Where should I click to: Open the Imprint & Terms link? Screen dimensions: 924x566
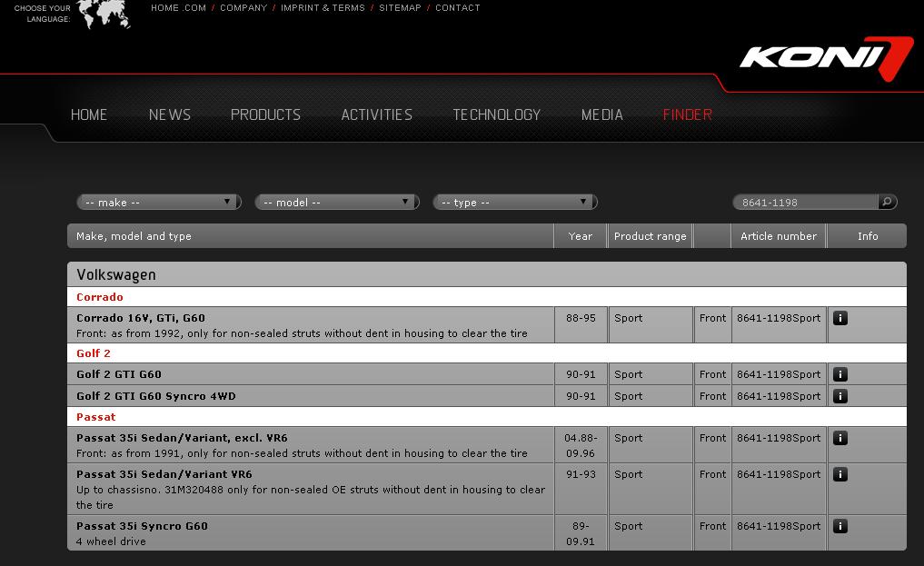click(323, 8)
